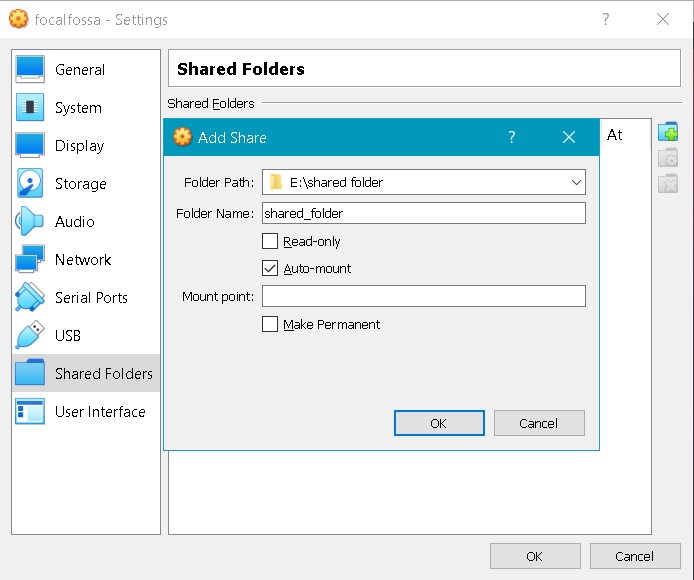Click the Storage disk icon
The image size is (694, 580).
pos(30,183)
